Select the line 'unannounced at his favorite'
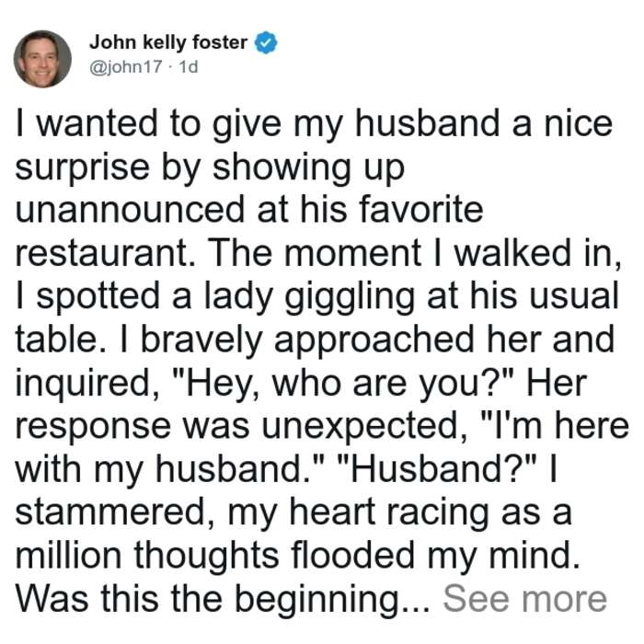The image size is (644, 644). pos(249,210)
